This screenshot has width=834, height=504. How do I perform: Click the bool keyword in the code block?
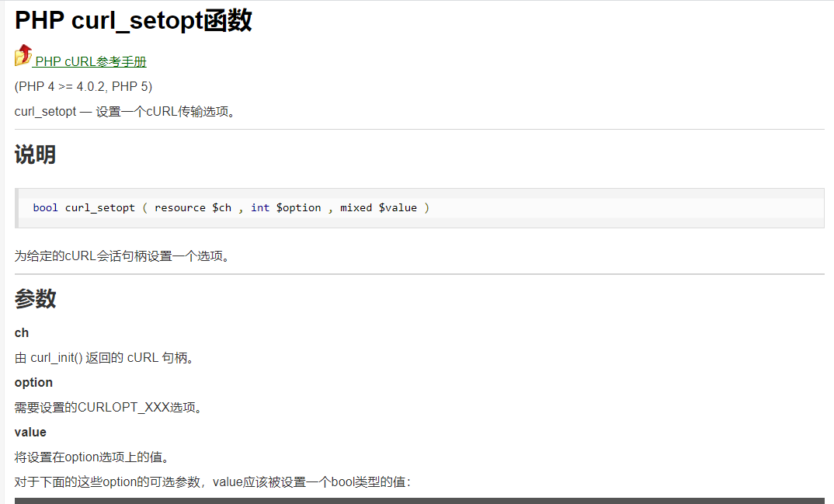tap(45, 207)
